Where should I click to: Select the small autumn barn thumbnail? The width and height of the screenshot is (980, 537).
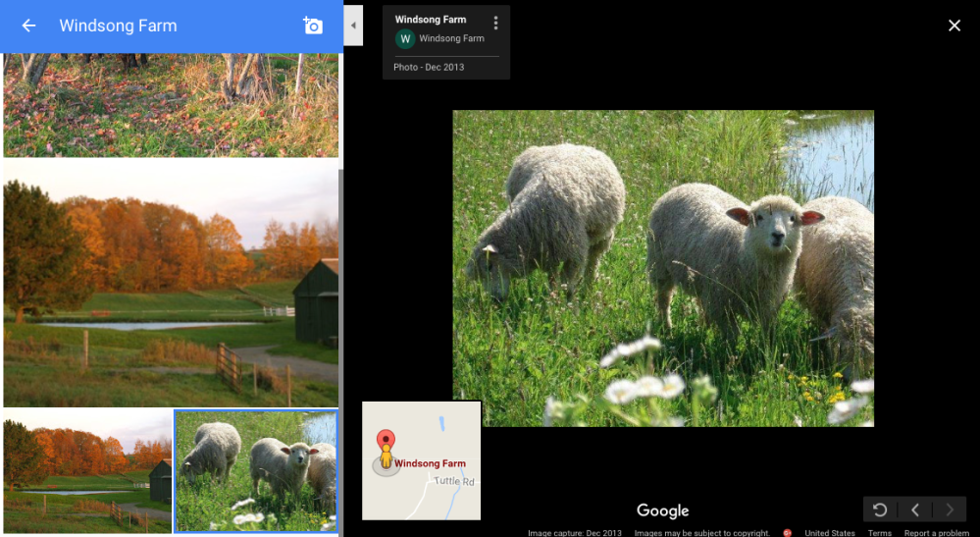(x=87, y=470)
